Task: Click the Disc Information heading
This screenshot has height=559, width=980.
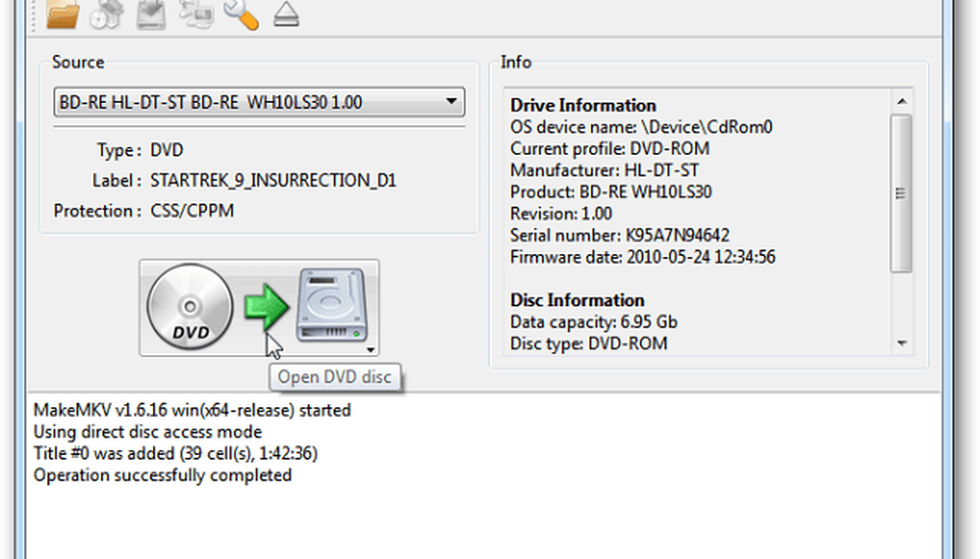Action: [577, 300]
